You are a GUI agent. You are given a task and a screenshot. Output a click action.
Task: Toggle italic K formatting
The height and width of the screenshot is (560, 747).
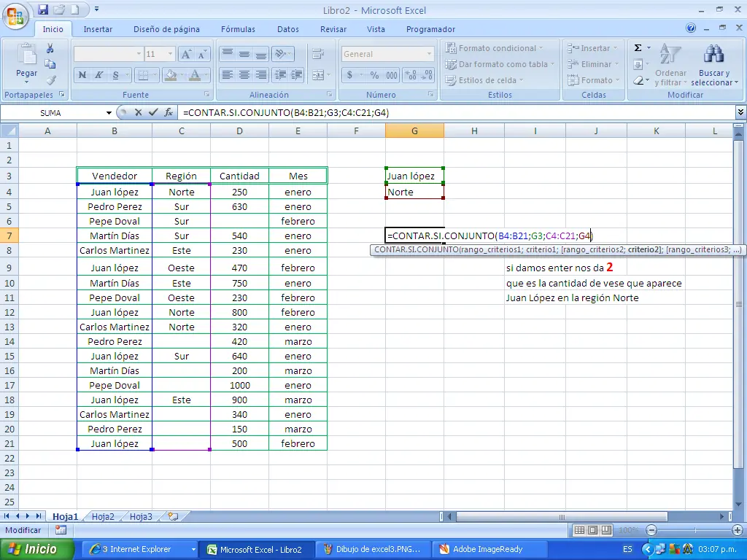pos(99,74)
